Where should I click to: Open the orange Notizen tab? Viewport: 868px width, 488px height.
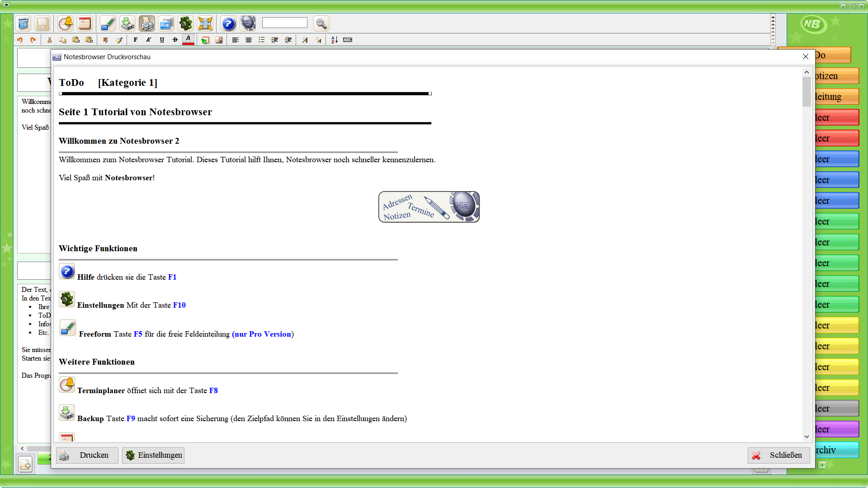click(x=836, y=76)
